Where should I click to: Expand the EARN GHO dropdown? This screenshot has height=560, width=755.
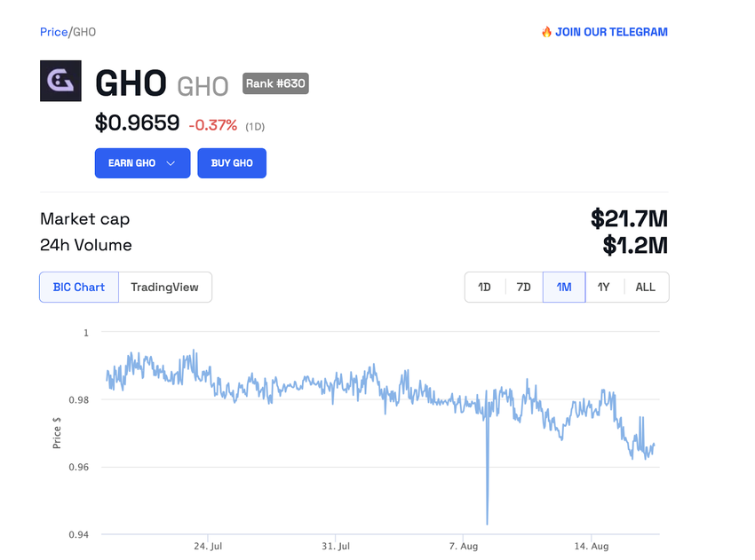[142, 162]
